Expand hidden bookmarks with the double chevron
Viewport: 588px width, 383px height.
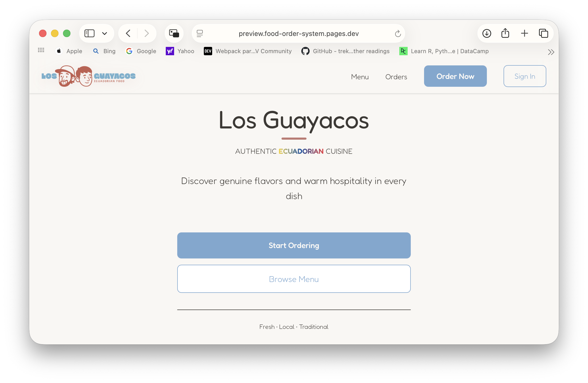[x=551, y=52]
